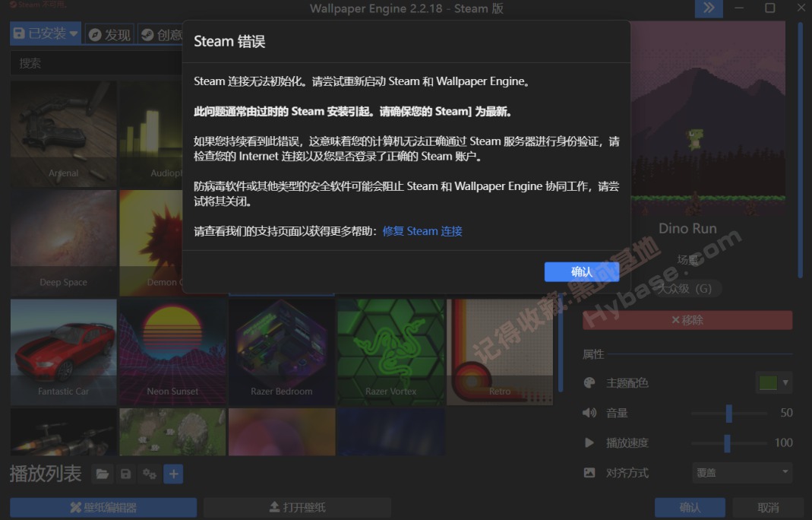Click the 主题配色 palette icon
Viewport: 812px width, 520px height.
pyautogui.click(x=589, y=383)
